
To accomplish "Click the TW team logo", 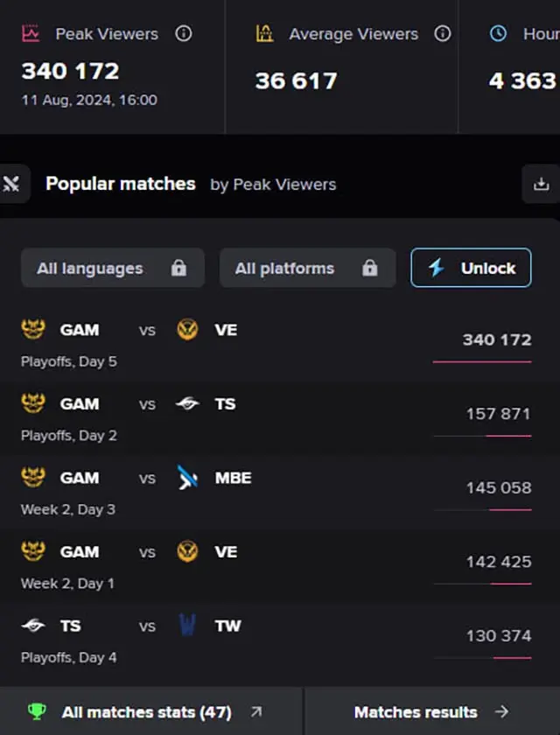I will [187, 626].
